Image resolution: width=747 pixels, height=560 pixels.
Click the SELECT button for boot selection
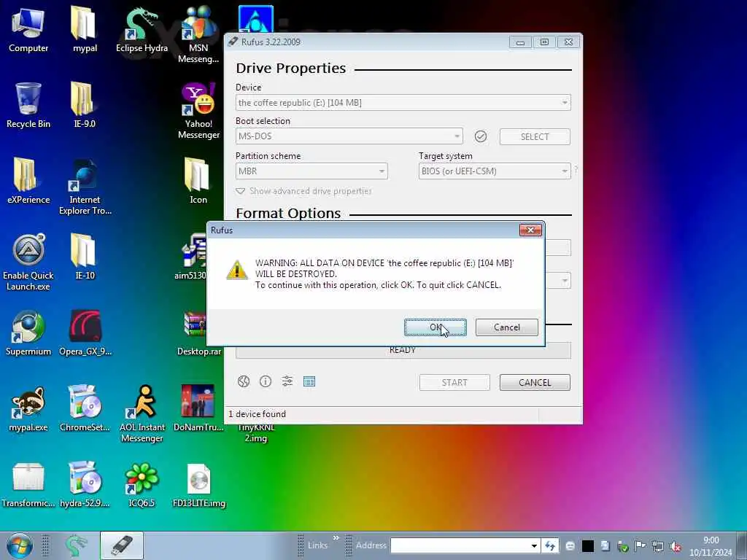[535, 136]
